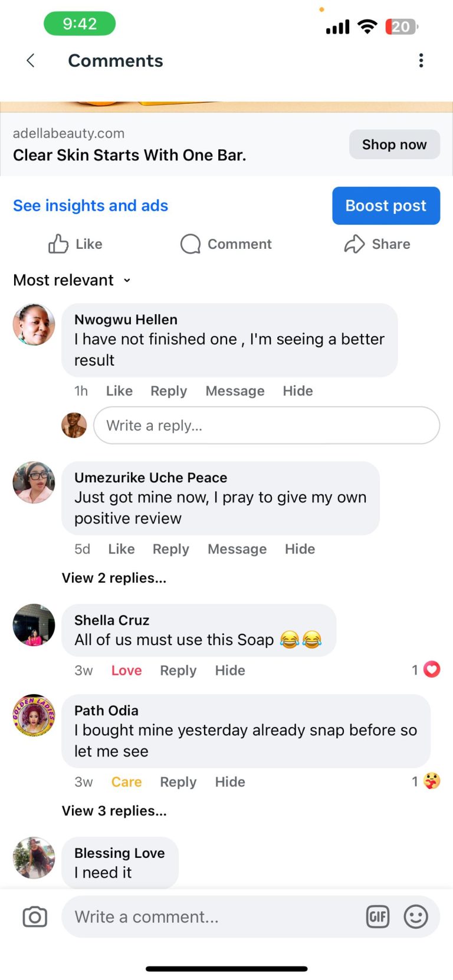Open the camera icon to attach photo
The image size is (453, 980).
click(x=35, y=917)
